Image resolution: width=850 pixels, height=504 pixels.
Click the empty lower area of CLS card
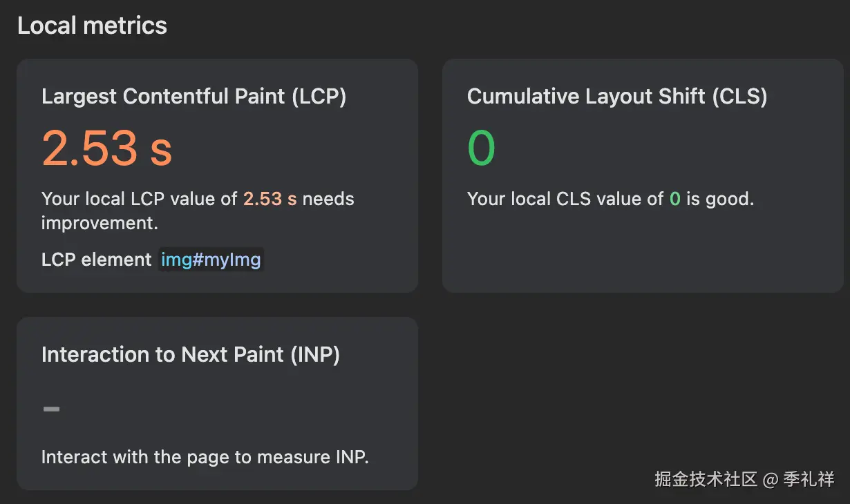(642, 255)
